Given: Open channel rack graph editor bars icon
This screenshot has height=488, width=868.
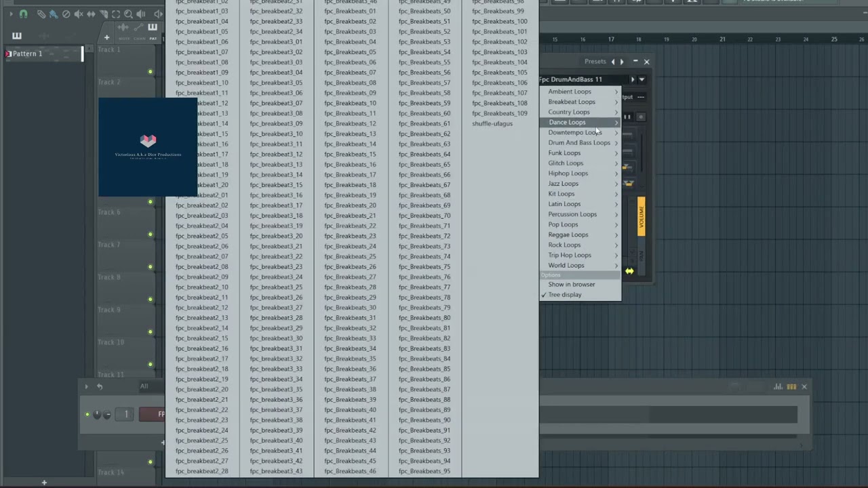Looking at the screenshot, I should tap(778, 387).
